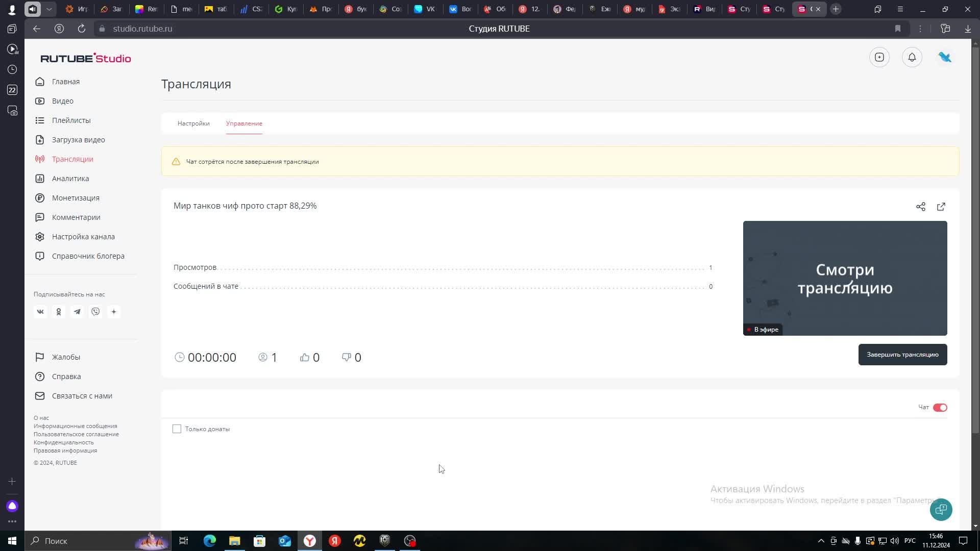This screenshot has height=551, width=980.
Task: Open browser history clock icon in side panel
Action: click(12, 69)
